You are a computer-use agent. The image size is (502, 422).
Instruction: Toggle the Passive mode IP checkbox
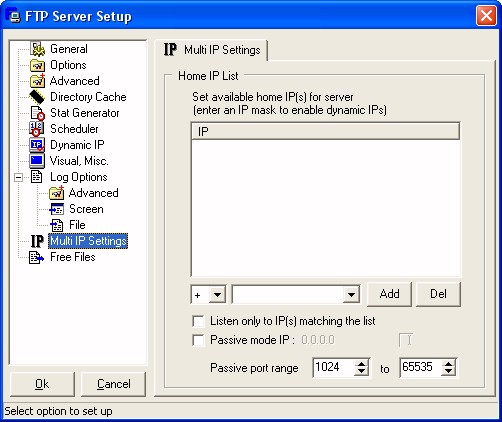[x=198, y=340]
